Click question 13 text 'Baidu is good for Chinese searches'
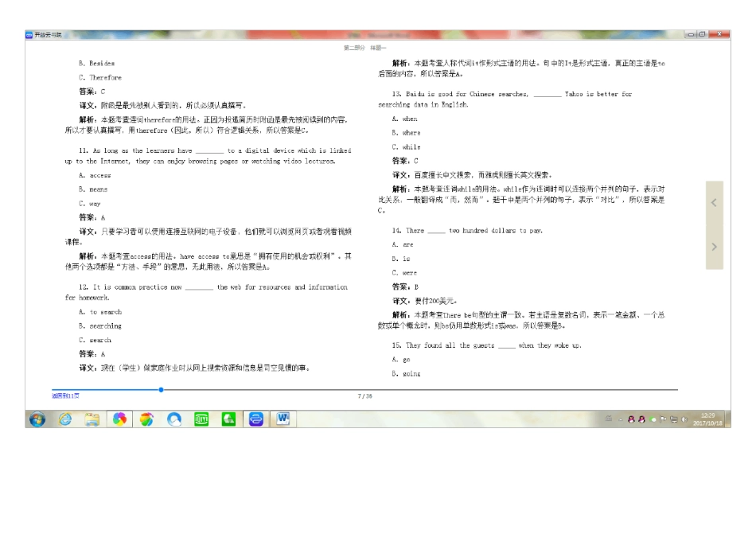756x534 pixels. [x=466, y=94]
